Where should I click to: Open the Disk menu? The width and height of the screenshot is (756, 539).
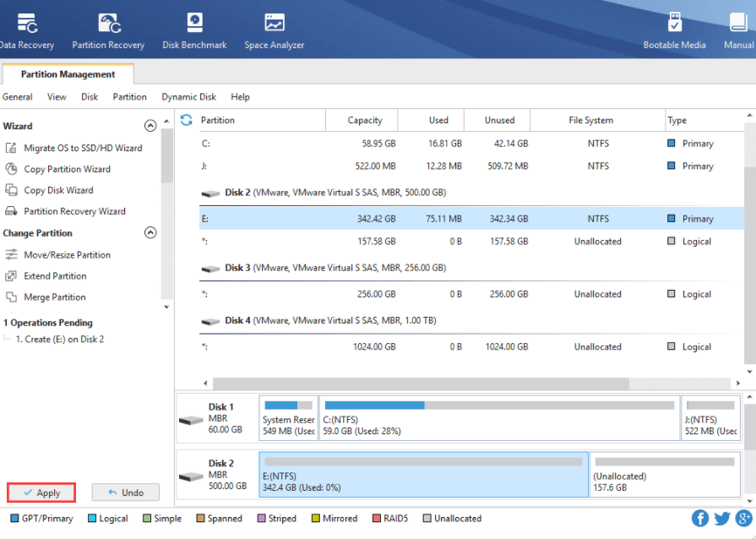(x=89, y=96)
